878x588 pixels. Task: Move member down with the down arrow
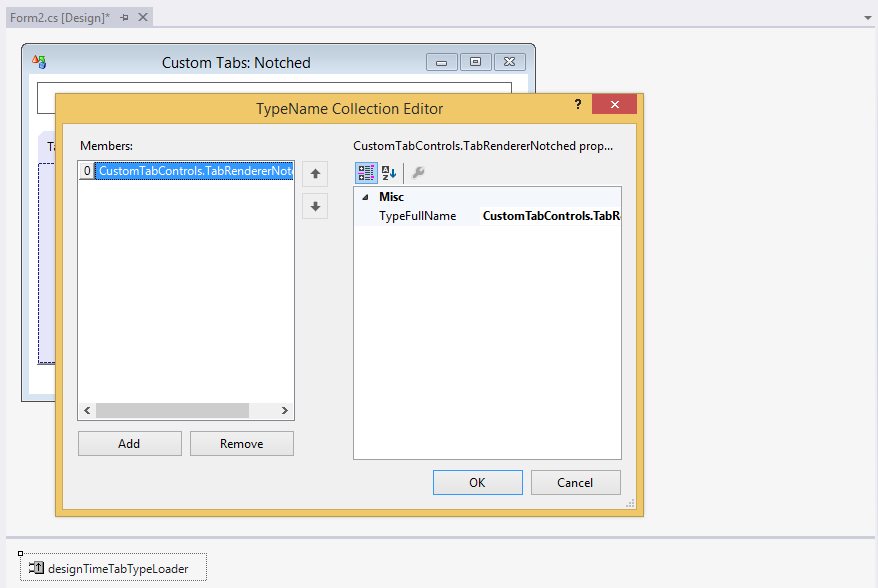pyautogui.click(x=315, y=207)
